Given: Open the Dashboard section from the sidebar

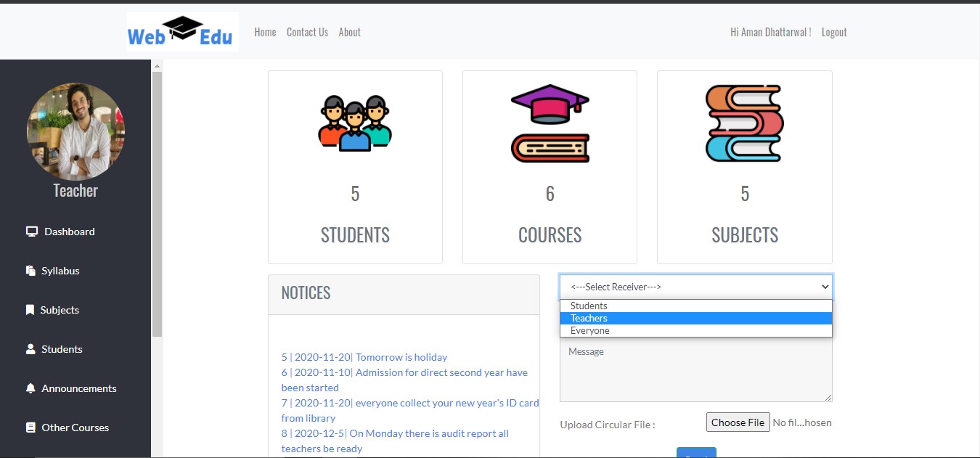Looking at the screenshot, I should pos(68,231).
